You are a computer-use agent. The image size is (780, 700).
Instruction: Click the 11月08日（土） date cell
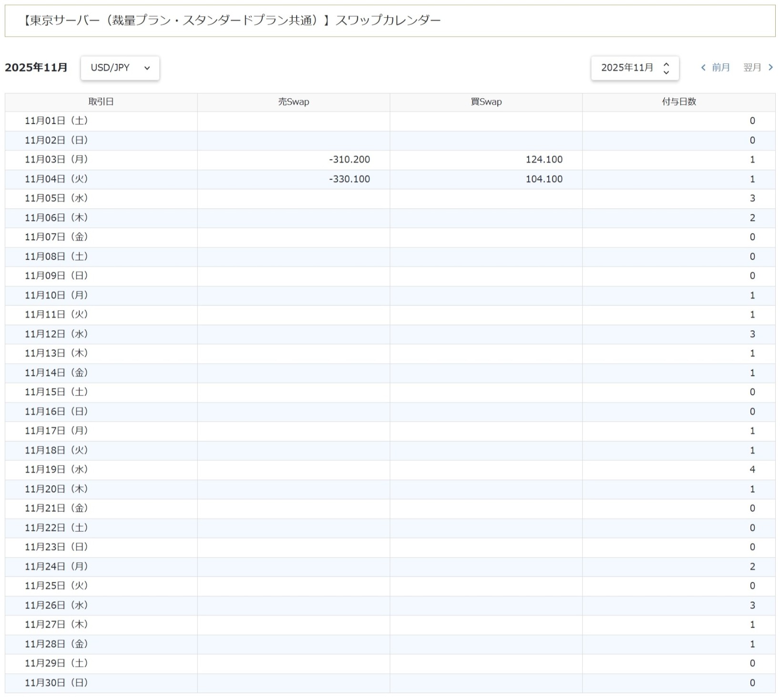101,257
